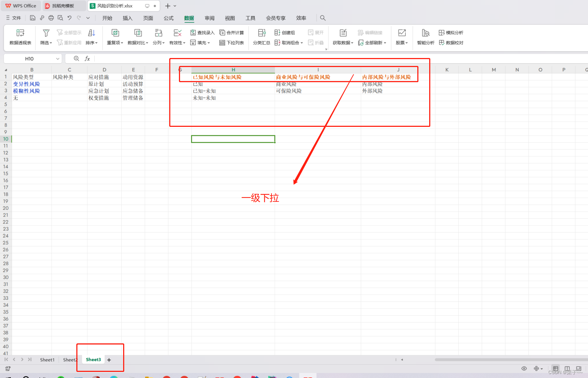Open the WPS Office home tab
The image size is (588, 378).
point(21,6)
